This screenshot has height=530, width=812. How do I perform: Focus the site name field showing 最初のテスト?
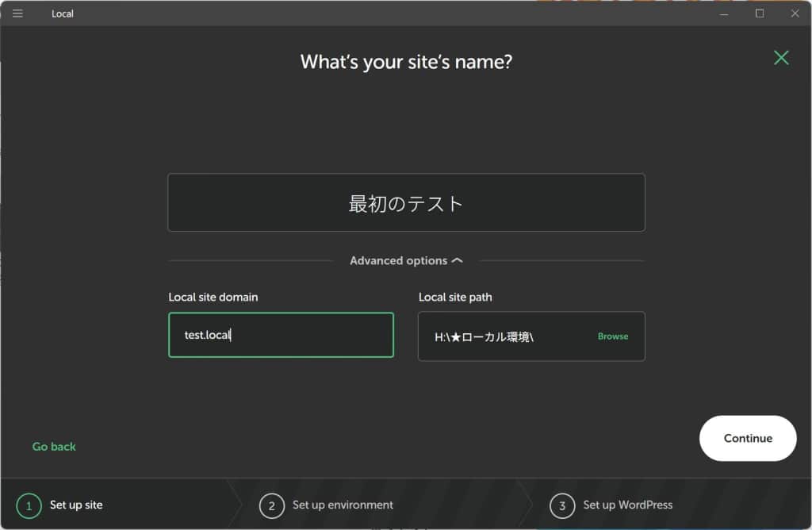(406, 203)
